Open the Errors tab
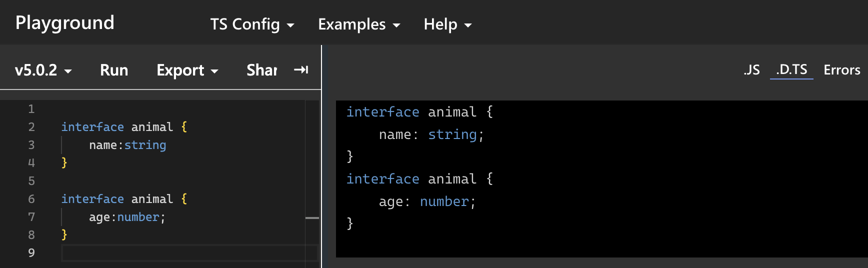The height and width of the screenshot is (268, 868). click(842, 69)
